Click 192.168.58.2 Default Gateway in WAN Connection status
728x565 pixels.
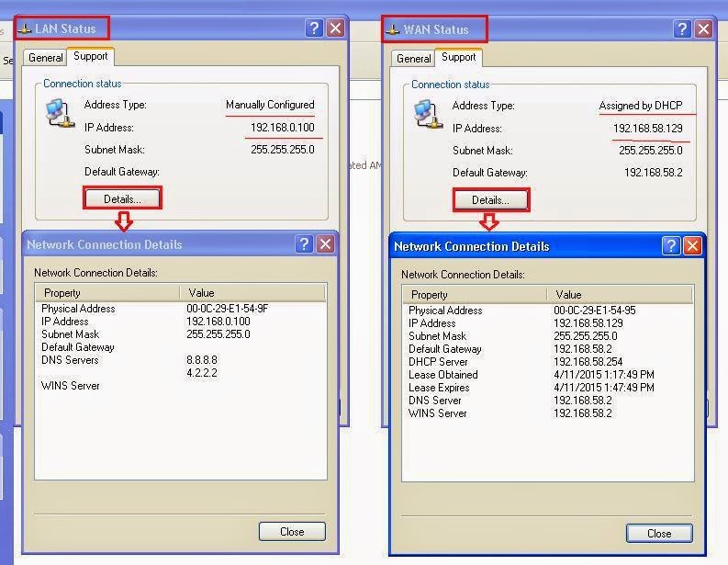[x=654, y=173]
